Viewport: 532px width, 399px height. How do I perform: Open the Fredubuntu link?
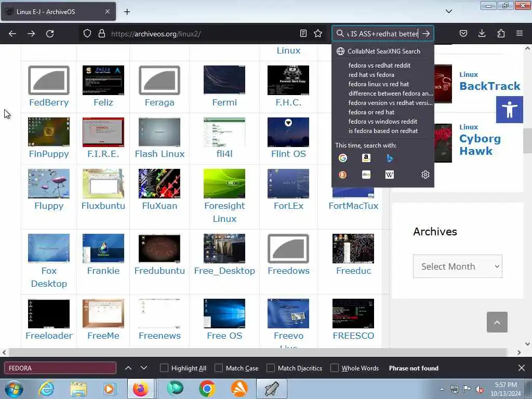pos(159,271)
